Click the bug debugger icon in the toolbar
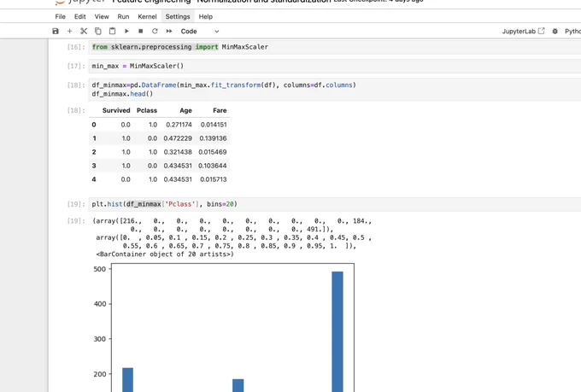581x392 pixels. (x=555, y=31)
